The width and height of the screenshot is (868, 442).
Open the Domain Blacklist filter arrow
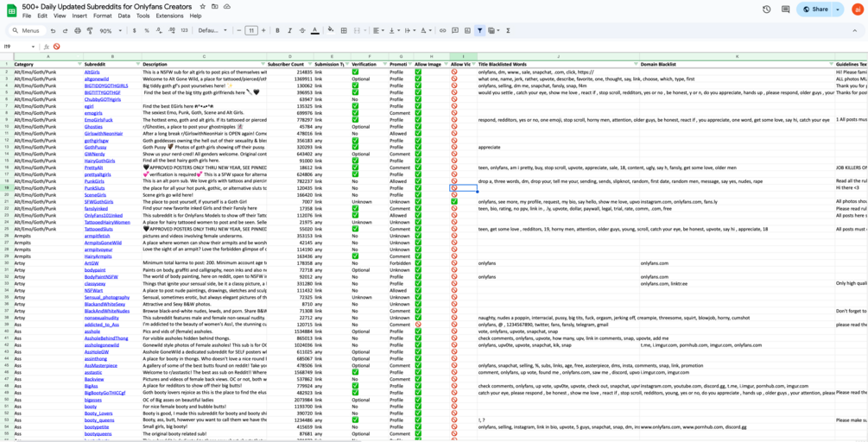[x=831, y=64]
